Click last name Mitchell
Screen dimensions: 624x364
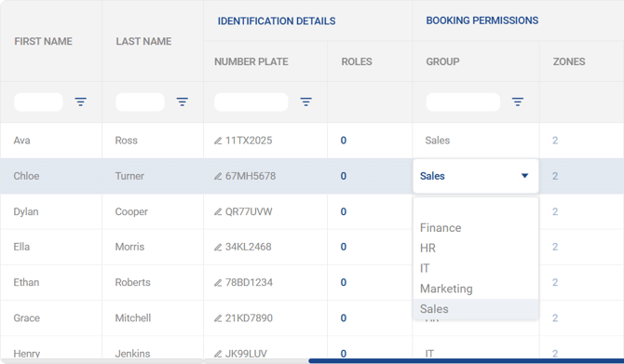(133, 317)
